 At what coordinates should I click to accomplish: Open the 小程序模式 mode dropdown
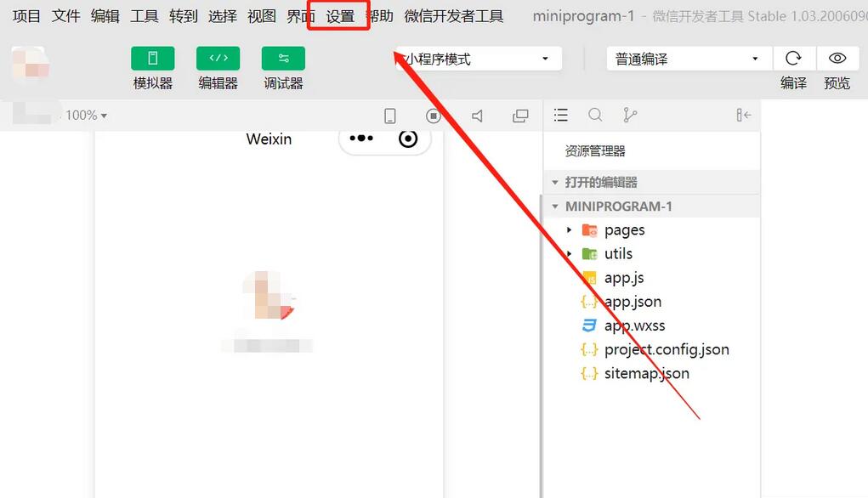tap(479, 59)
